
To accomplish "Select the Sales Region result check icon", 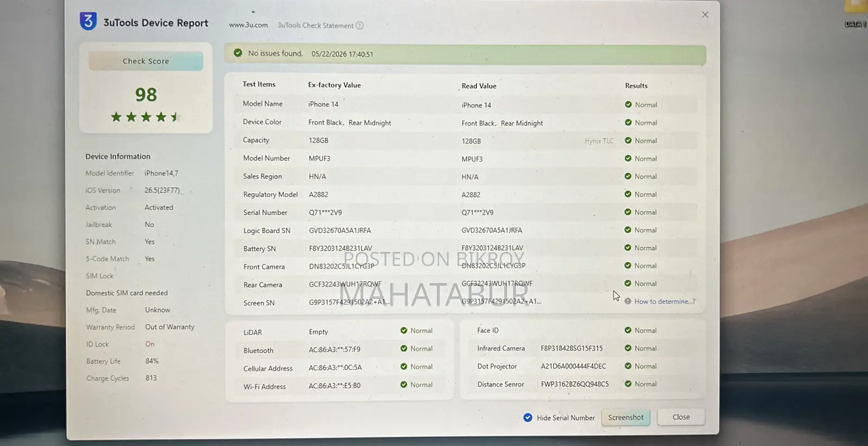I will click(628, 176).
